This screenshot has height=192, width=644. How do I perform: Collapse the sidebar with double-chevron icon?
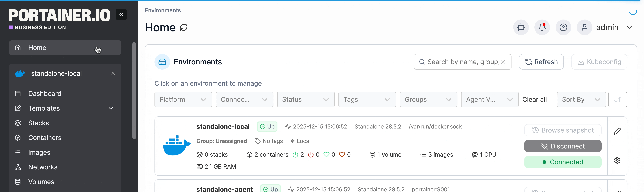(x=121, y=14)
